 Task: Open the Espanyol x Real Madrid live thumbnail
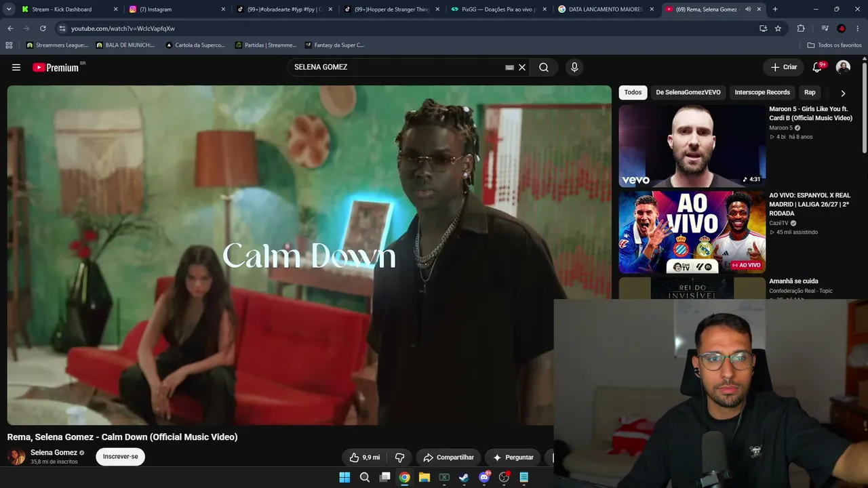click(x=692, y=232)
